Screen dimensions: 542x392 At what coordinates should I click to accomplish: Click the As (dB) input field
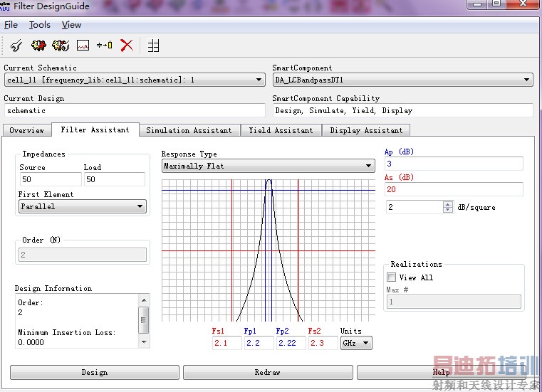pyautogui.click(x=454, y=189)
